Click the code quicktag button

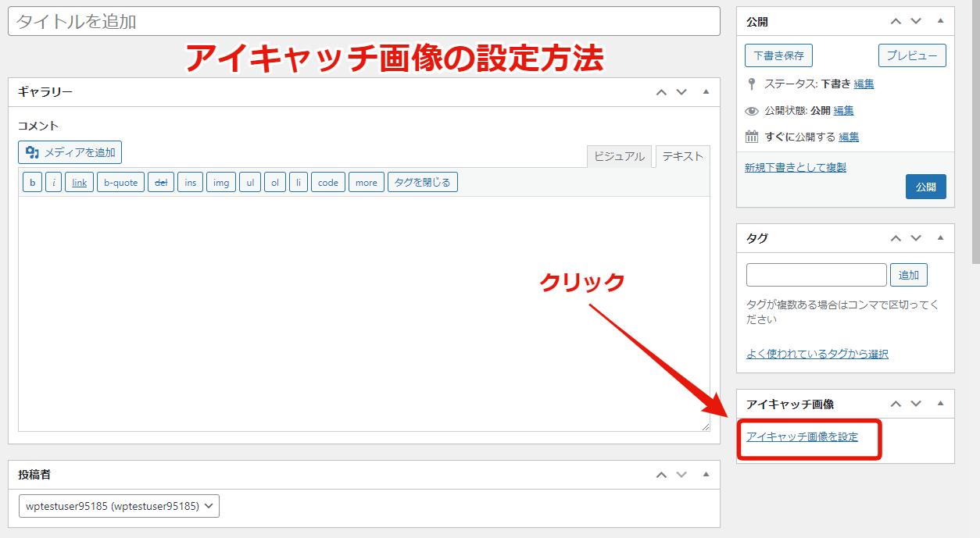(x=328, y=183)
